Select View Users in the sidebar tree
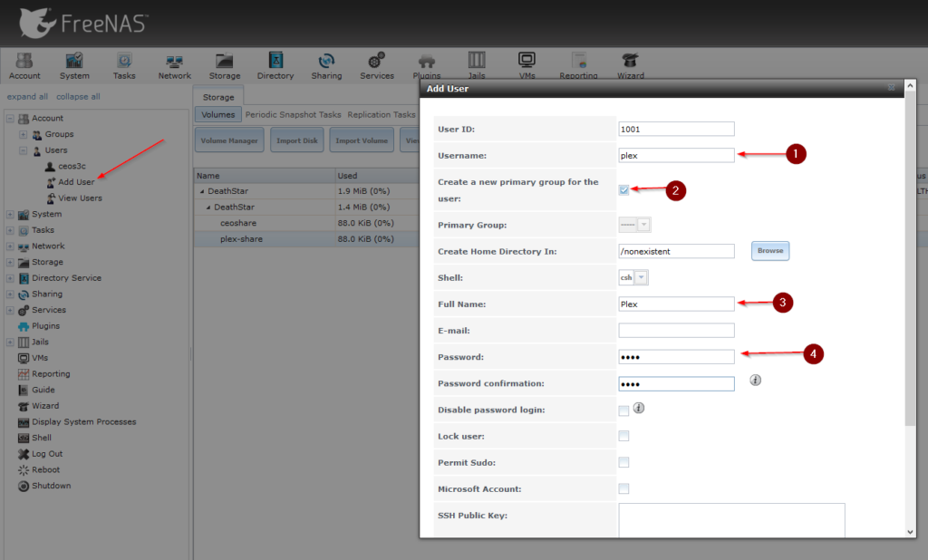 tap(80, 198)
